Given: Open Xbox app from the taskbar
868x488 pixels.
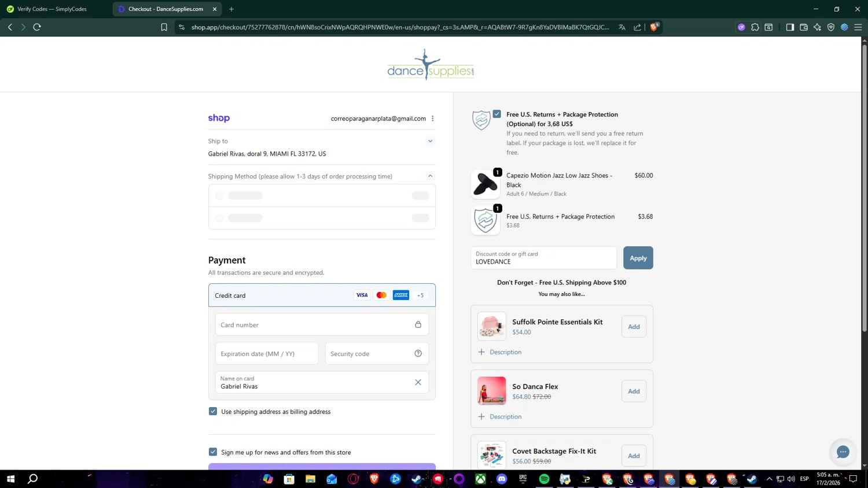Looking at the screenshot, I should click(x=480, y=479).
